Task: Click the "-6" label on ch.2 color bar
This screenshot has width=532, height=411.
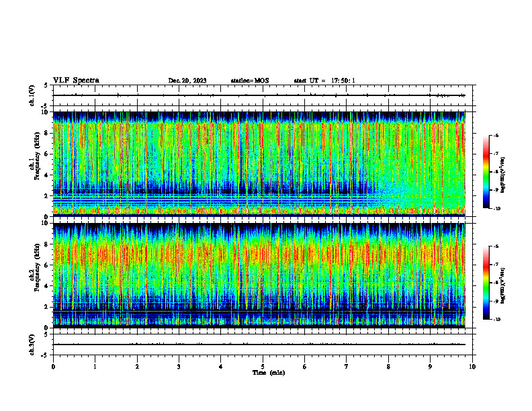Action: click(x=496, y=246)
